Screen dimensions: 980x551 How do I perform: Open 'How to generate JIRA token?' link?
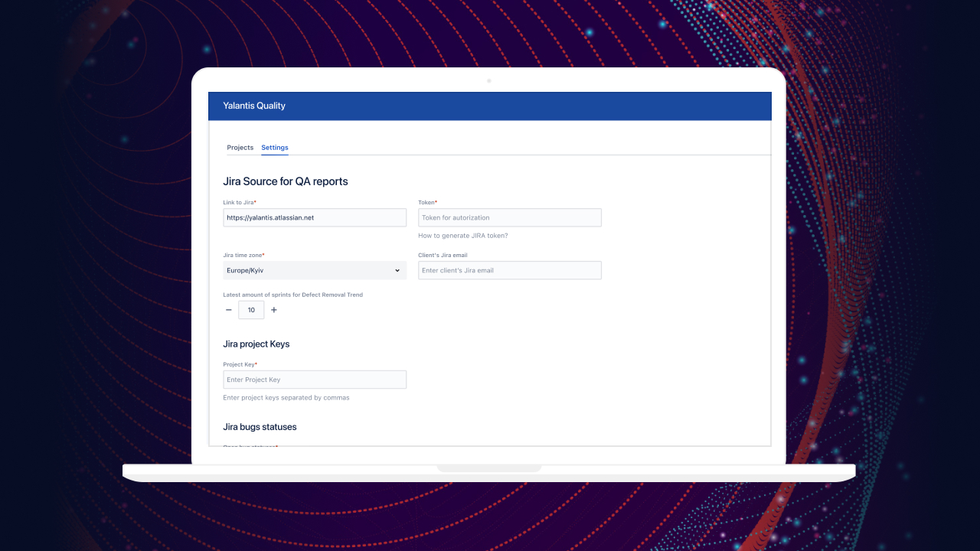click(x=462, y=236)
